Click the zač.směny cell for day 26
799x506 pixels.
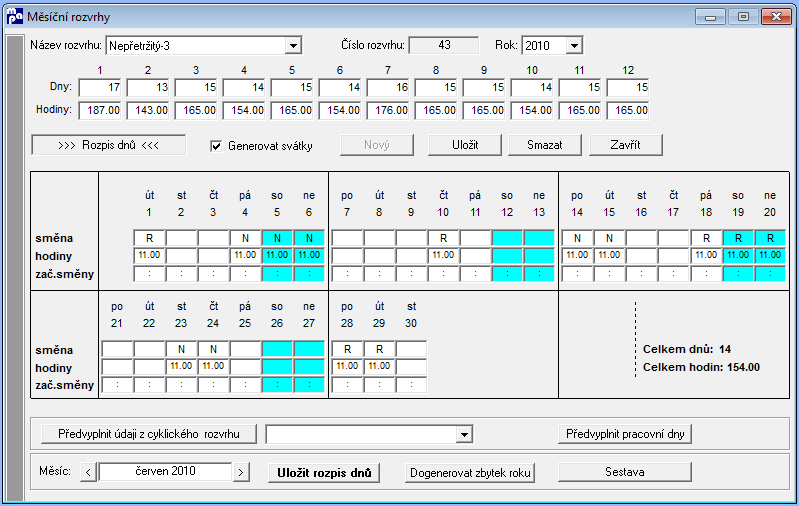(277, 385)
